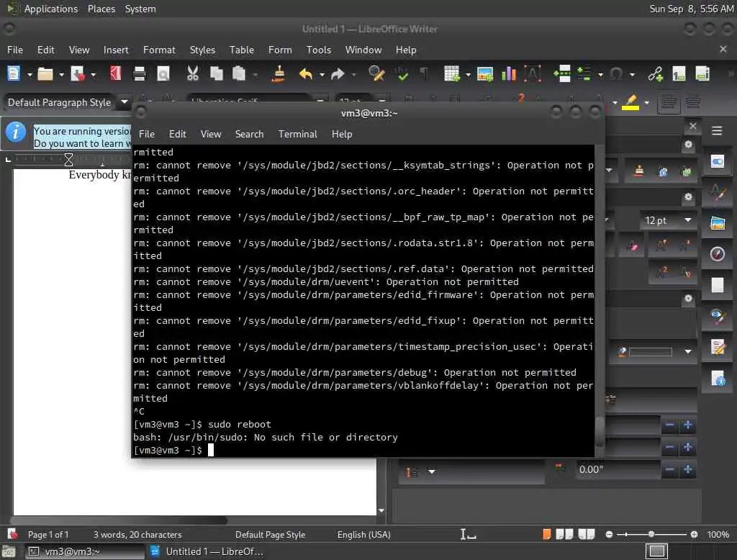737x560 pixels.
Task: Open the highlighting color dropdown arrow
Action: tap(647, 102)
